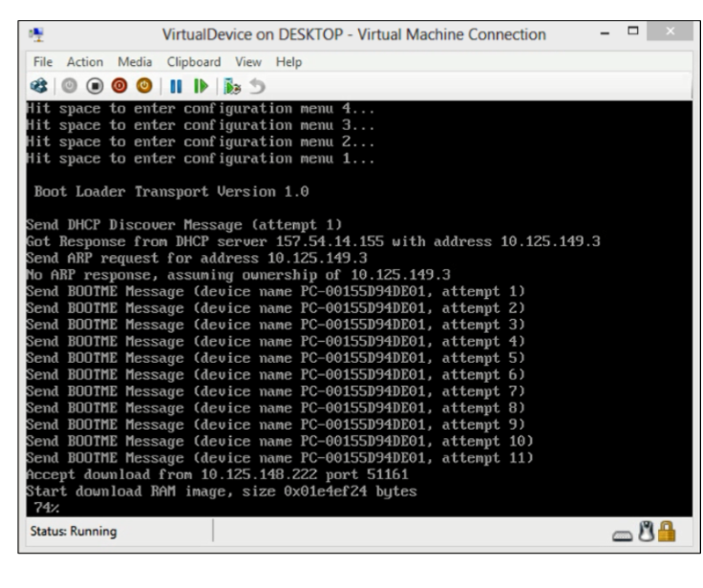Click the Accept download from 10.125.148.222 line
This screenshot has width=703, height=588.
coord(218,474)
